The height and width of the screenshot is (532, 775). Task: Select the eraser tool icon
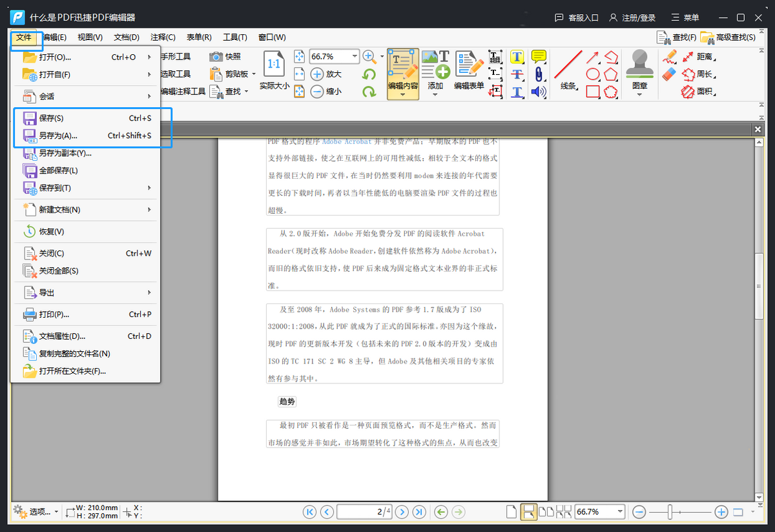point(670,74)
